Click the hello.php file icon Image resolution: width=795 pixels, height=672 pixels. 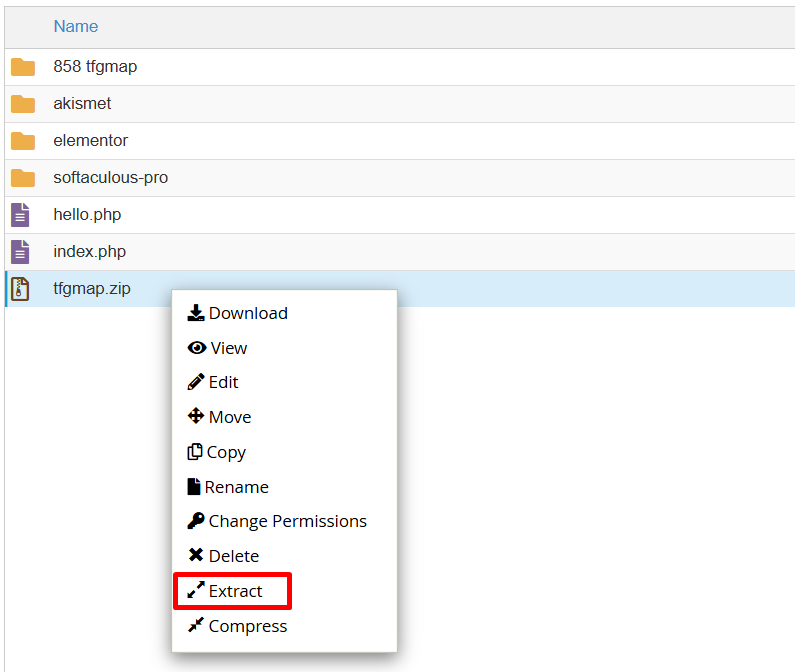(x=20, y=215)
